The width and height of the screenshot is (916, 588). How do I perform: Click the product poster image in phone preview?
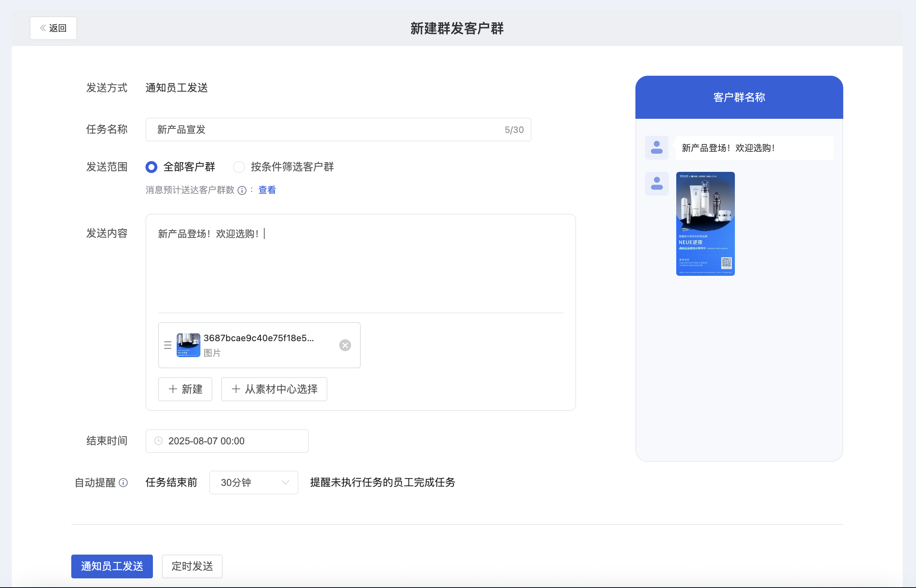tap(705, 224)
